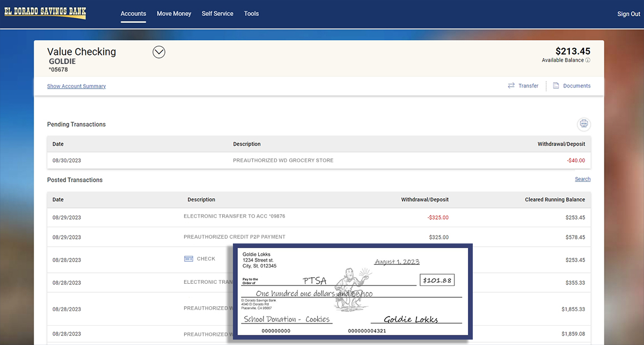Image resolution: width=644 pixels, height=345 pixels.
Task: Sign out of online banking
Action: 628,14
